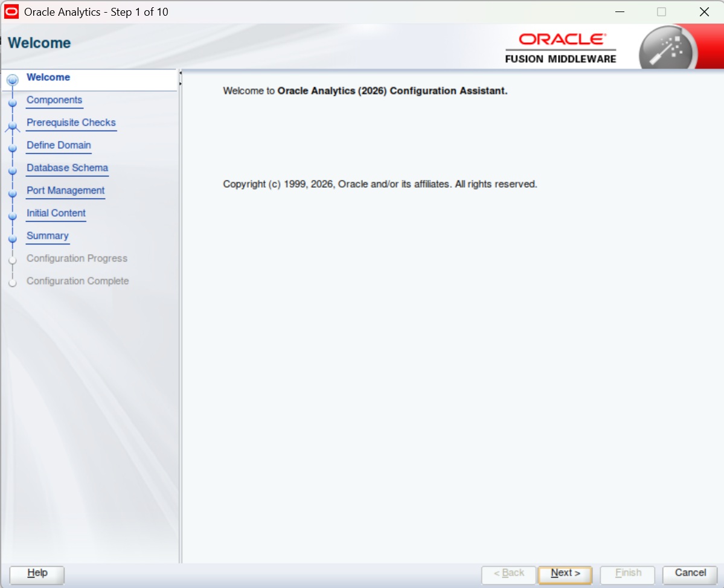Click the Oracle Analytics title bar icon

(x=11, y=11)
